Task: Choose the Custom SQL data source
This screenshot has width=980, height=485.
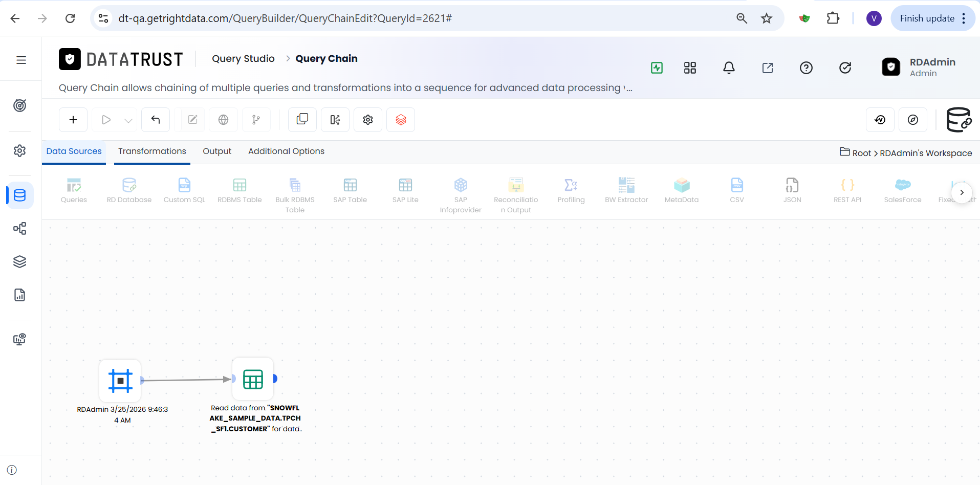Action: (184, 191)
